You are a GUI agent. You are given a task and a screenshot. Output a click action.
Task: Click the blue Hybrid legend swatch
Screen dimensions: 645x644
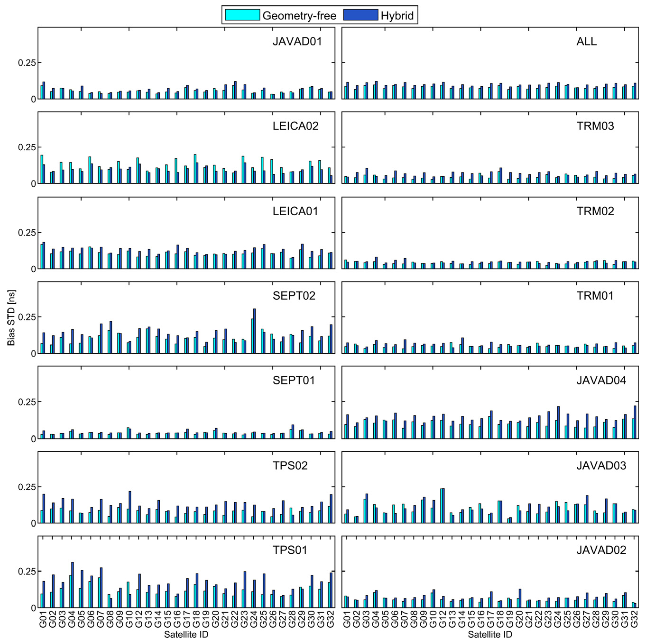pyautogui.click(x=360, y=15)
